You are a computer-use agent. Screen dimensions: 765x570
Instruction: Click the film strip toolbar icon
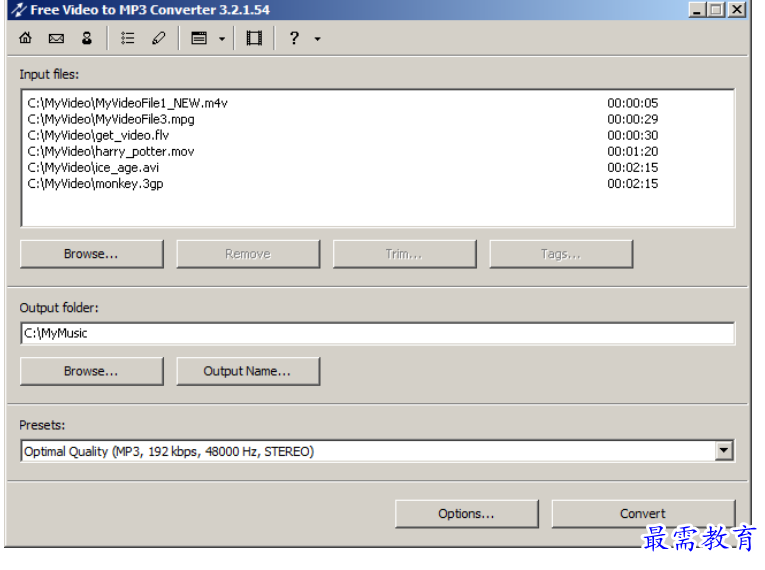(x=254, y=38)
